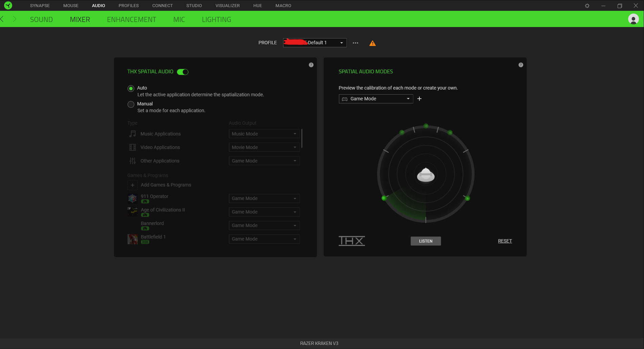Open the Music Mode output dropdown
644x349 pixels.
[x=264, y=134]
